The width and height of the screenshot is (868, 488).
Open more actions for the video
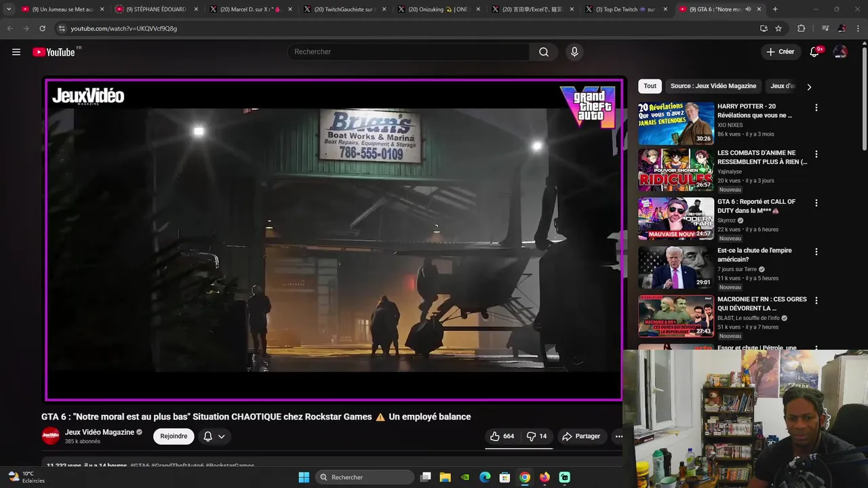point(618,436)
